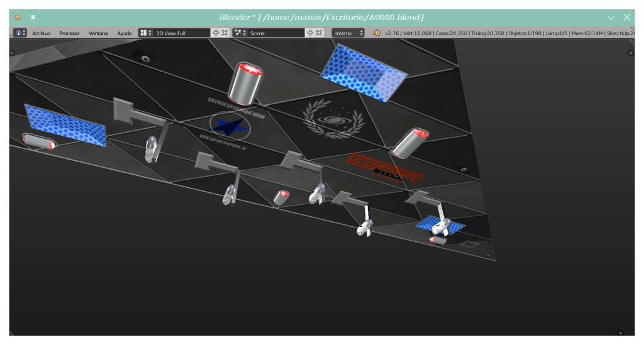Select the red CORSAIR logo decal
Image resolution: width=644 pixels, height=345 pixels.
click(x=384, y=168)
